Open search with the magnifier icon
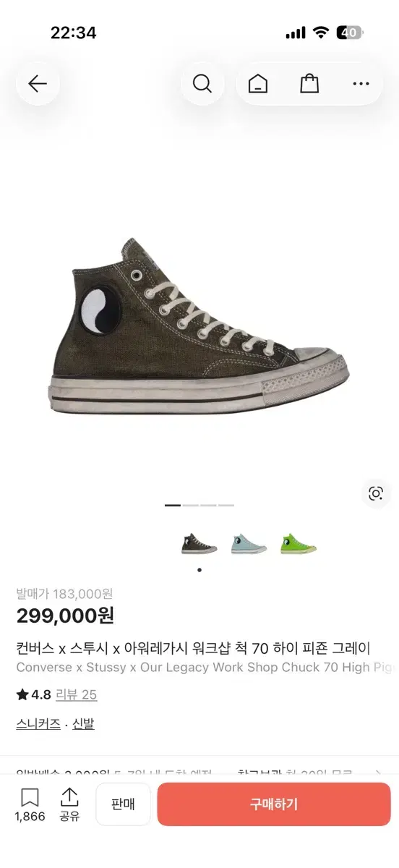The height and width of the screenshot is (868, 399). [x=202, y=84]
